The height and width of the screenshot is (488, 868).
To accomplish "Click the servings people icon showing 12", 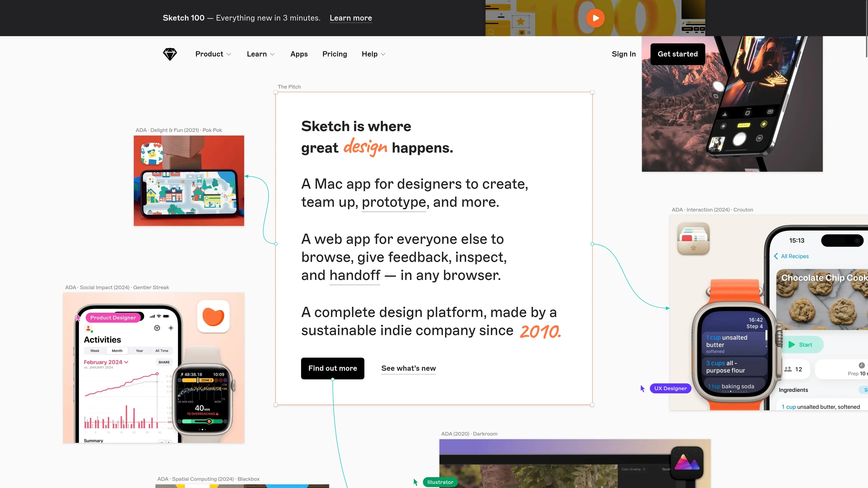I will (x=788, y=369).
